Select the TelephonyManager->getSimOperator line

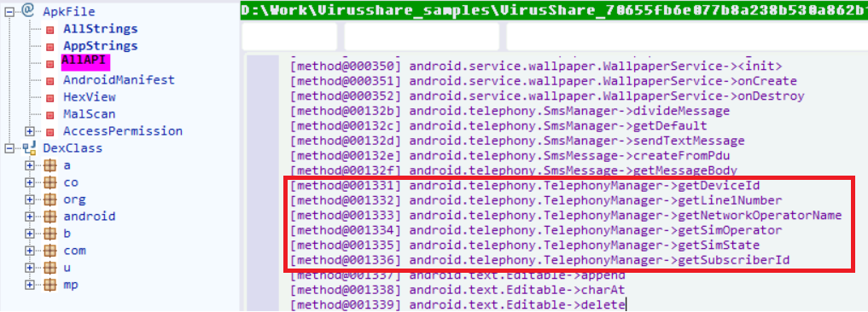click(x=536, y=230)
